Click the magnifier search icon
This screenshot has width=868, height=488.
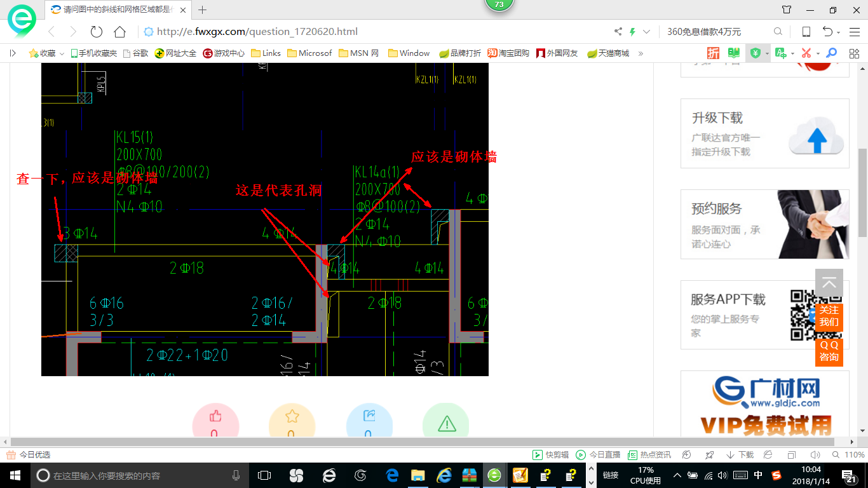(778, 32)
